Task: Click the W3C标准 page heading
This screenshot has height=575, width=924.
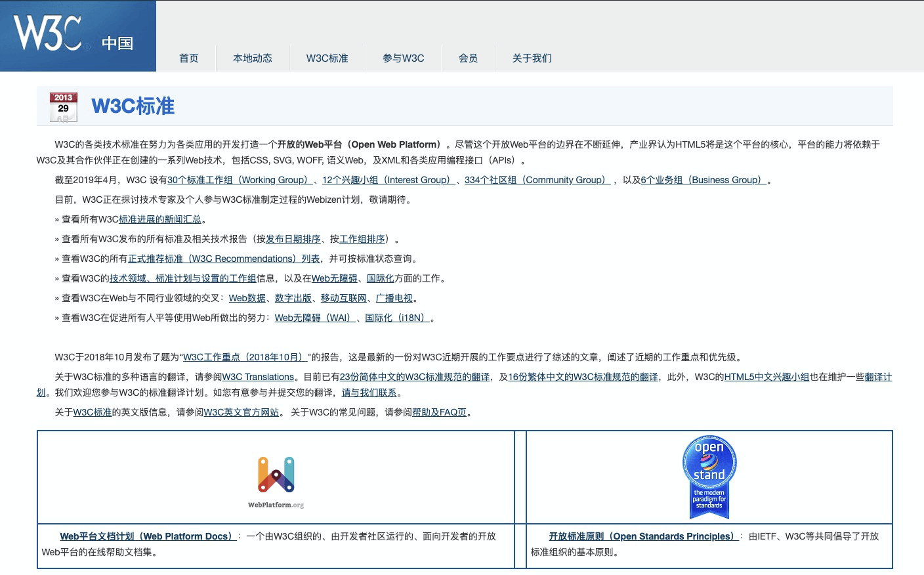Action: [133, 106]
